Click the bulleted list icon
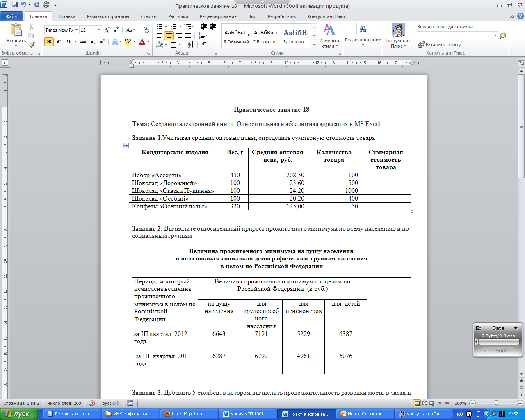This screenshot has width=525, height=420. (x=160, y=27)
